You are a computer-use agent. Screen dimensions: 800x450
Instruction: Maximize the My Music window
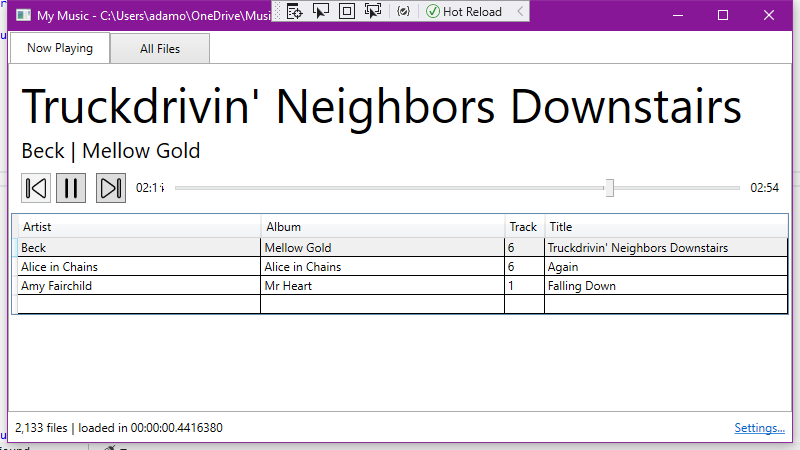723,15
